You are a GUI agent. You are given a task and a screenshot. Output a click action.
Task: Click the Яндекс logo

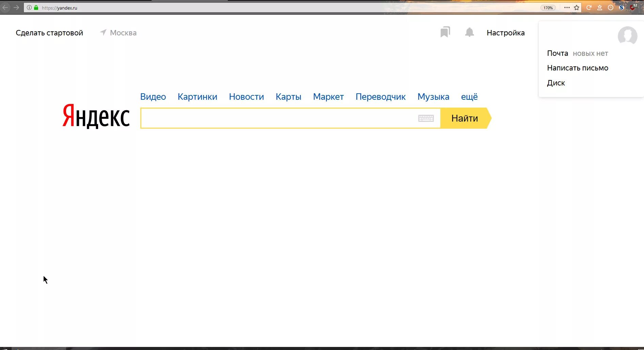(96, 116)
